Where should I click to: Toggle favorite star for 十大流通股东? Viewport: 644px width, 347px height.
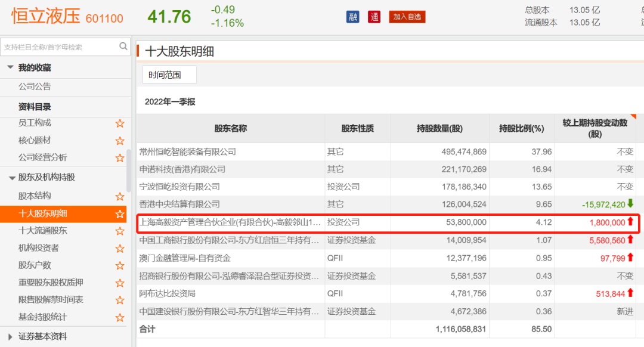coord(120,231)
